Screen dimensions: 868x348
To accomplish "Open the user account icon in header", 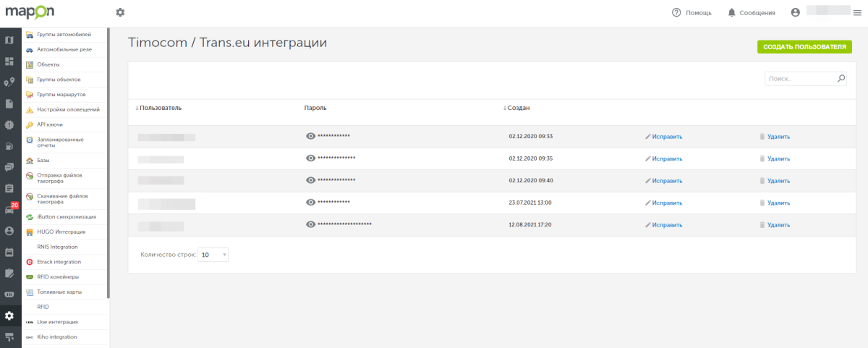I will (x=796, y=12).
